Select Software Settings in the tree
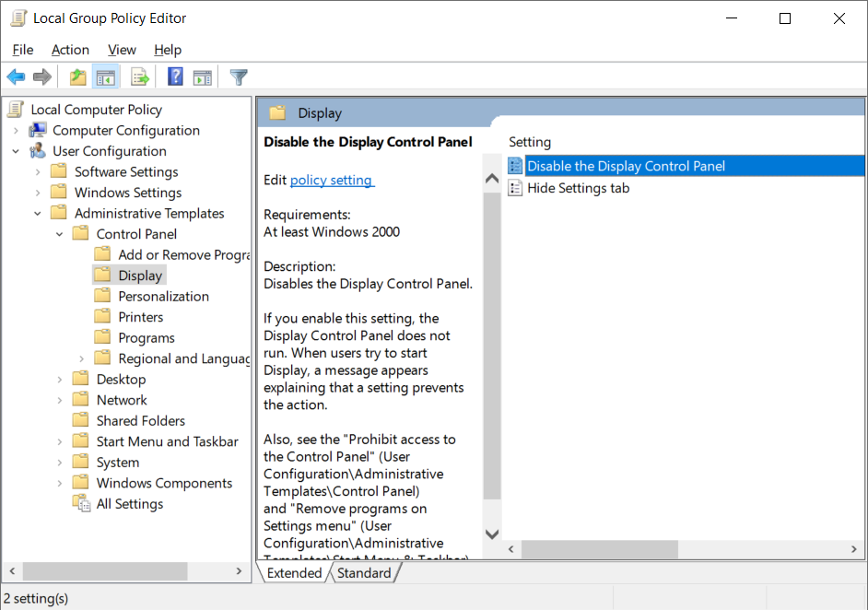Screen dimensions: 868x610 tap(114, 171)
